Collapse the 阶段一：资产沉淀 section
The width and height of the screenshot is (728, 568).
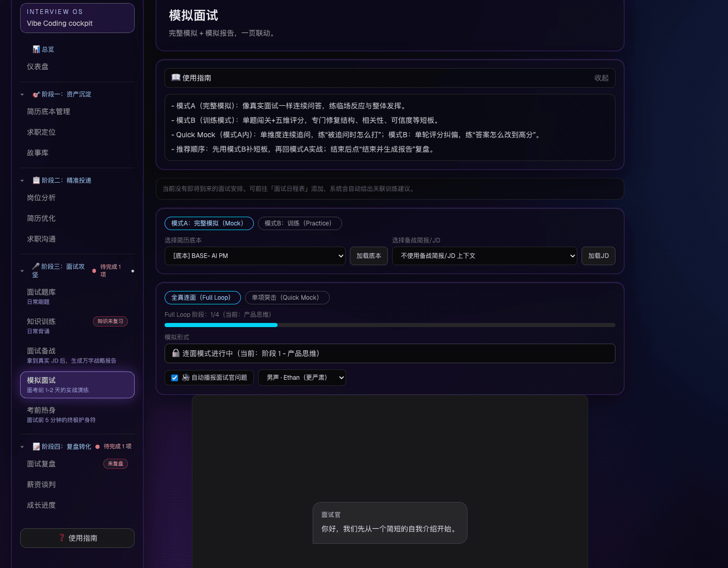22,95
